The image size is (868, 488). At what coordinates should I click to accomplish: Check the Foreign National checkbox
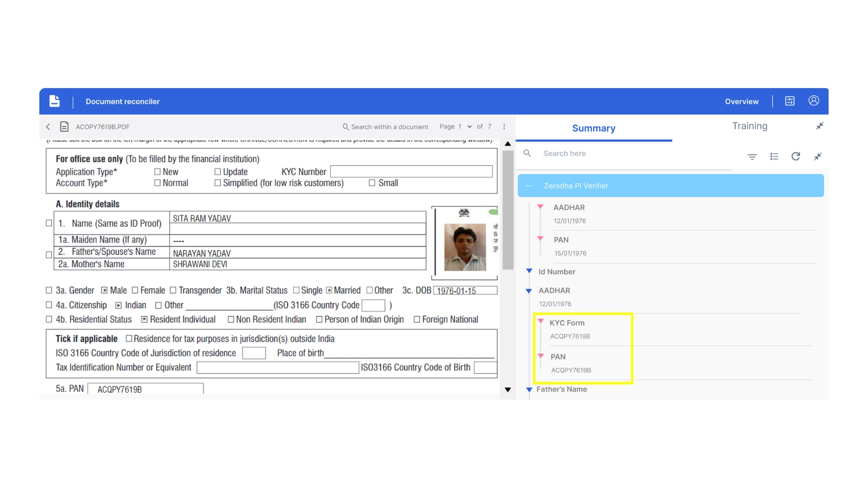click(x=417, y=319)
